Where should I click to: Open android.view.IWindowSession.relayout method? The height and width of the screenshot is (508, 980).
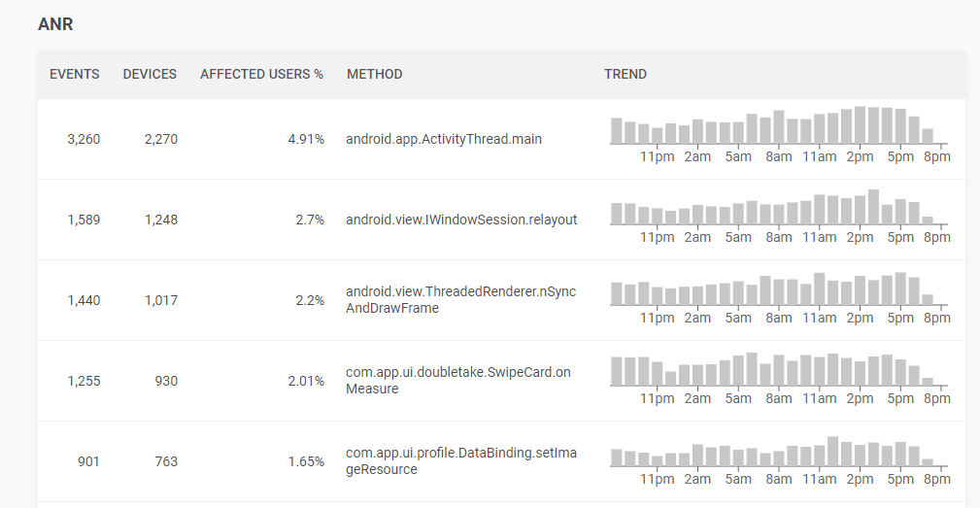click(461, 220)
